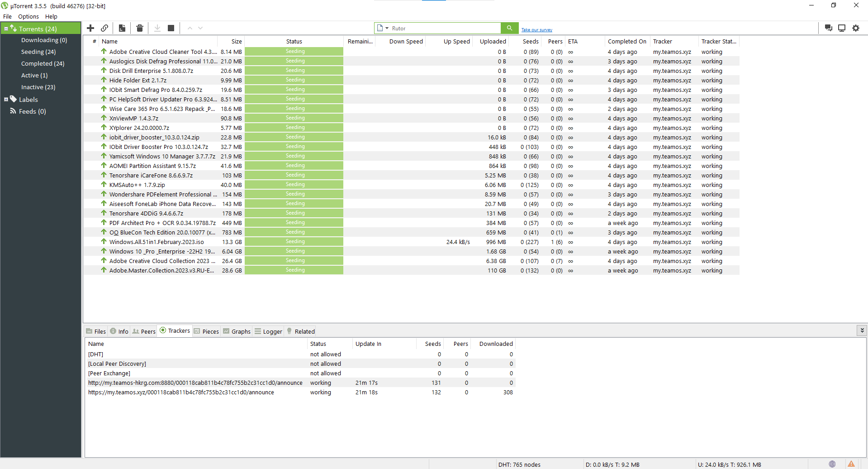The height and width of the screenshot is (469, 868).
Task: Sort torrents by the Size column header
Action: (231, 41)
